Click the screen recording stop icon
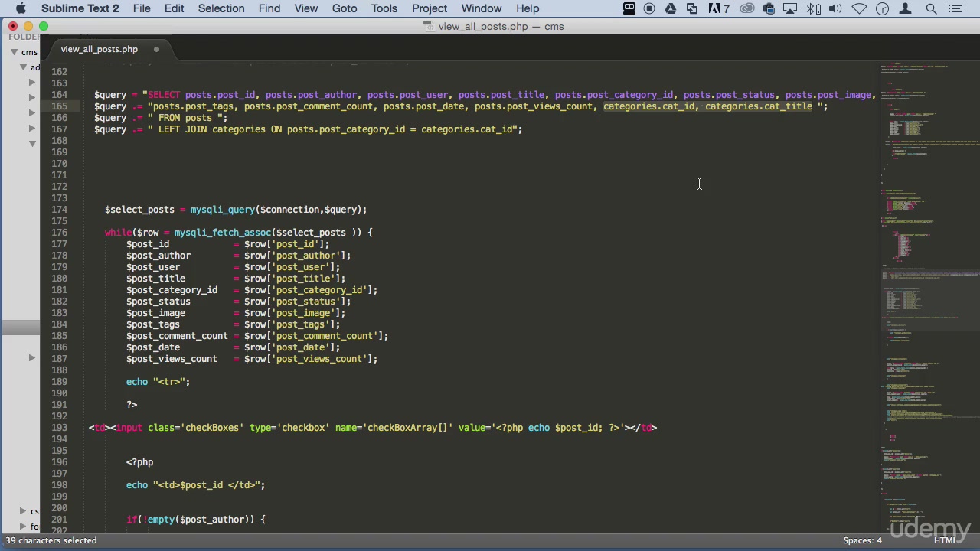This screenshot has width=980, height=551. point(649,8)
